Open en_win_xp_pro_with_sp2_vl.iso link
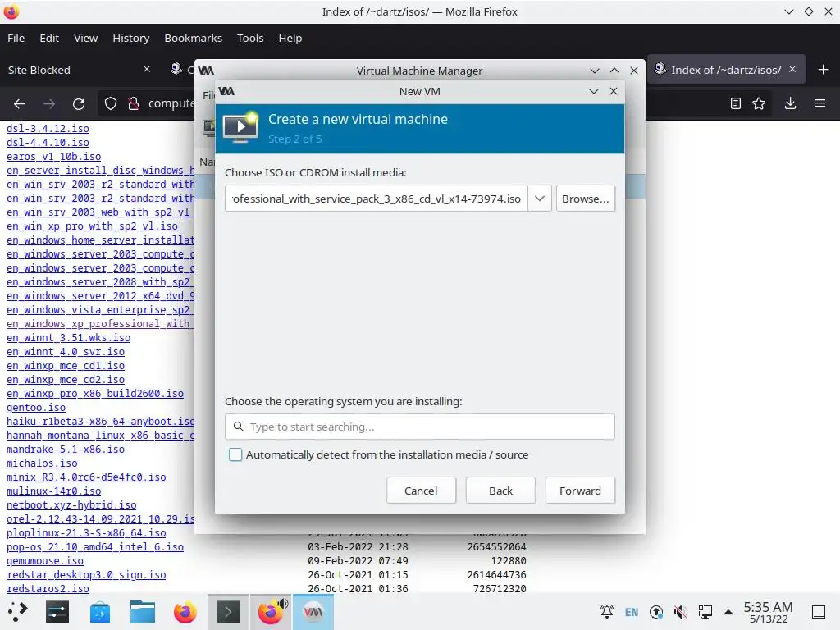The width and height of the screenshot is (840, 630). [x=92, y=226]
